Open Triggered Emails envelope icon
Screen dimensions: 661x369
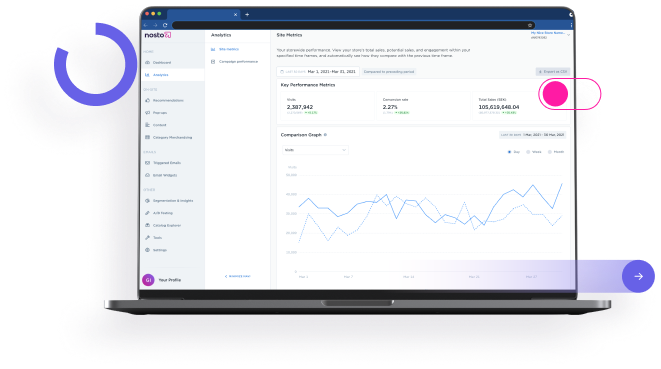click(148, 163)
